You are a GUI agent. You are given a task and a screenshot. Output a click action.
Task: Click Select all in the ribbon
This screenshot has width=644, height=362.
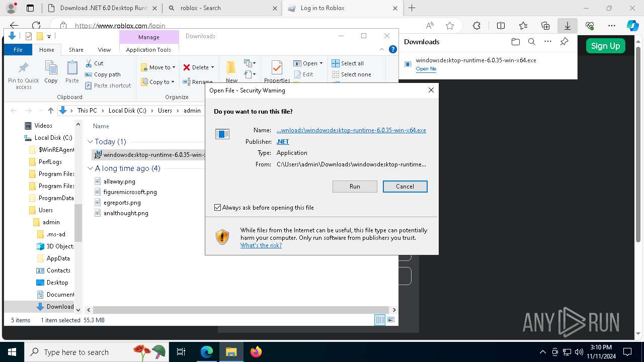tap(348, 63)
